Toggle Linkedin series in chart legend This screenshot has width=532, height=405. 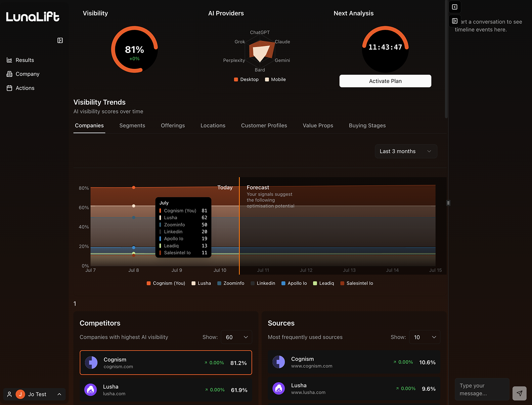(x=263, y=283)
